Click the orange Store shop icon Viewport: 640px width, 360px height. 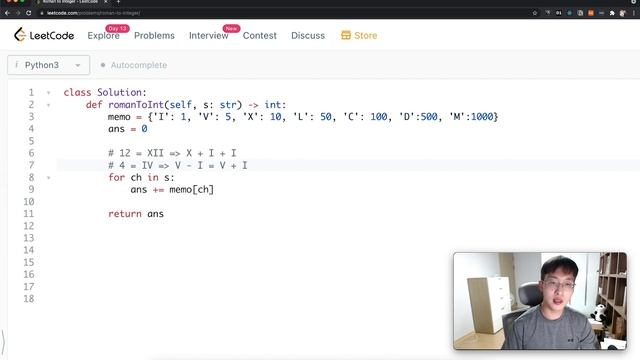[346, 36]
